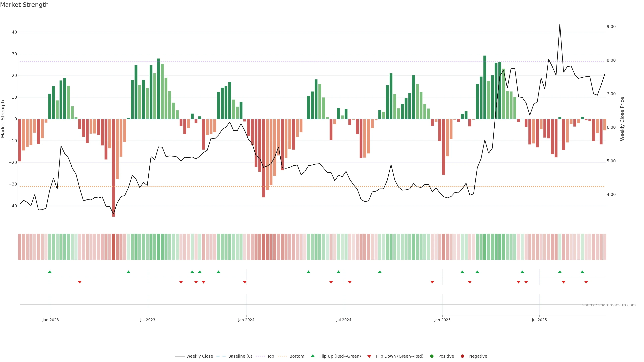Screen dimensions: 644x362
Task: Click the first red flip-down triangle marker
Action: (x=80, y=282)
